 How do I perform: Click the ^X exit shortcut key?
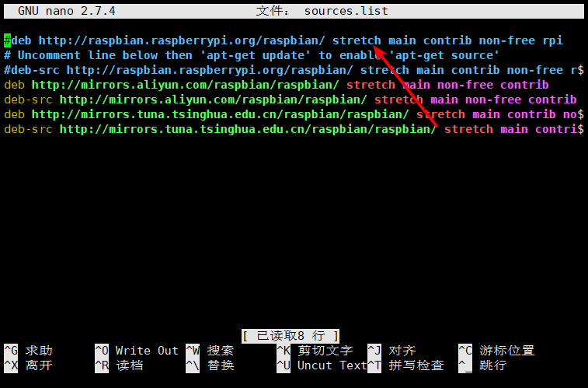point(11,365)
